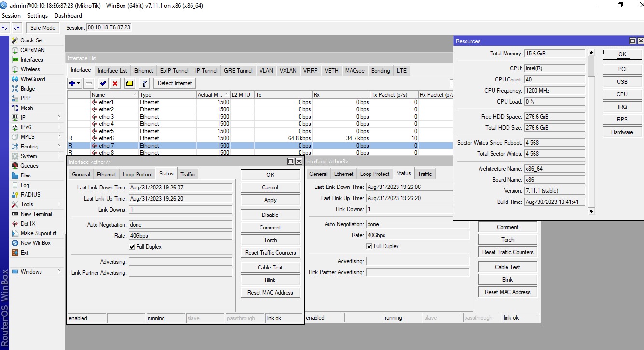Screen dimensions: 644x350
Task: Click the Redo arrow icon in toolbar
Action: click(x=17, y=27)
